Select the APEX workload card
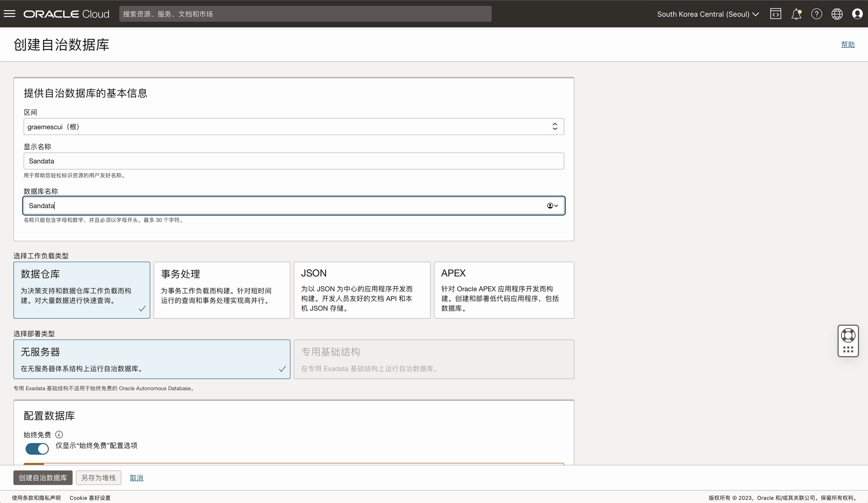This screenshot has height=503, width=868. pos(504,290)
